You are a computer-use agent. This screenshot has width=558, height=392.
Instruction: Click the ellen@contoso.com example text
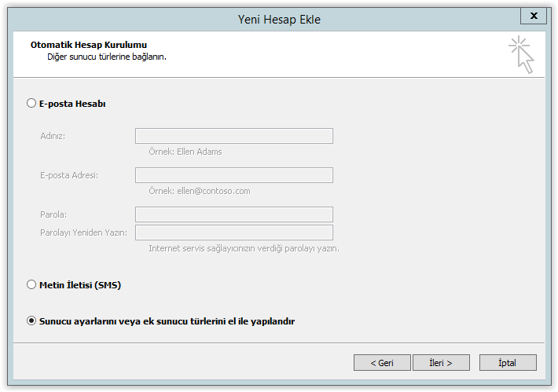(x=214, y=191)
